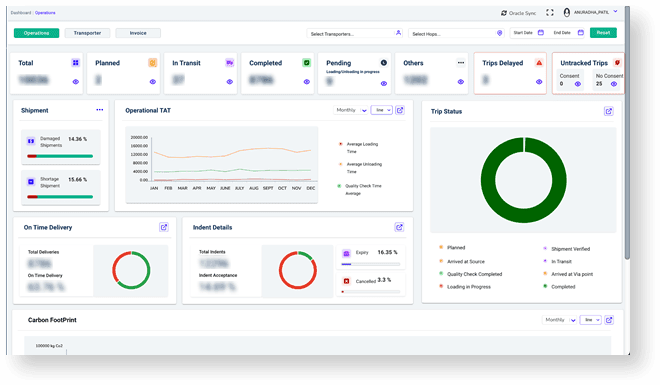This screenshot has height=385, width=660.
Task: Toggle eye icon on Trips Delayed card
Action: (539, 82)
